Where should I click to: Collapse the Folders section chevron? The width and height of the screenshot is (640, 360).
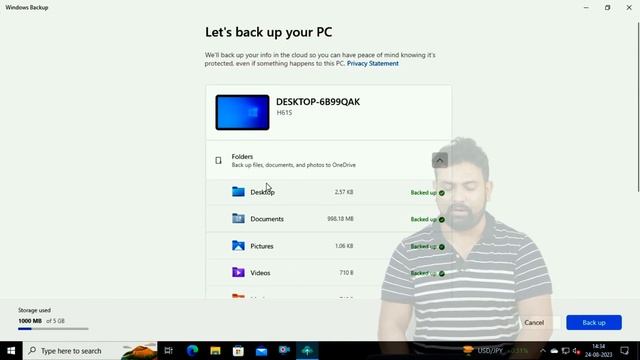[440, 160]
